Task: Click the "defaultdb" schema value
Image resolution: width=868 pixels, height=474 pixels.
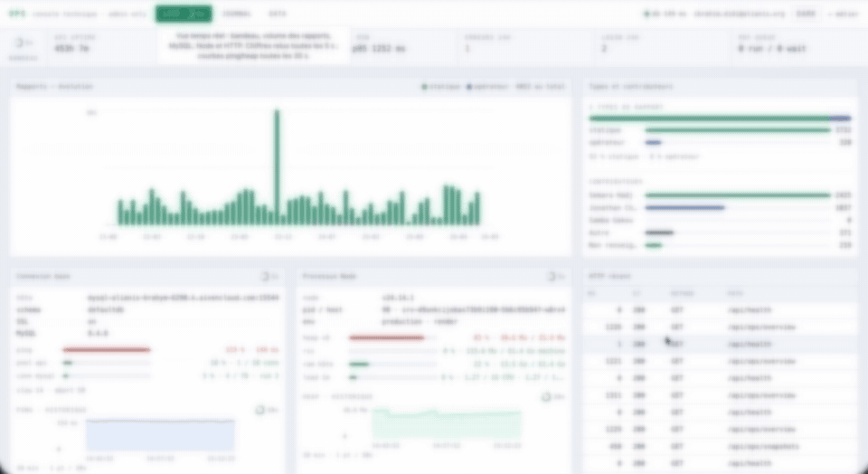Action: tap(106, 310)
